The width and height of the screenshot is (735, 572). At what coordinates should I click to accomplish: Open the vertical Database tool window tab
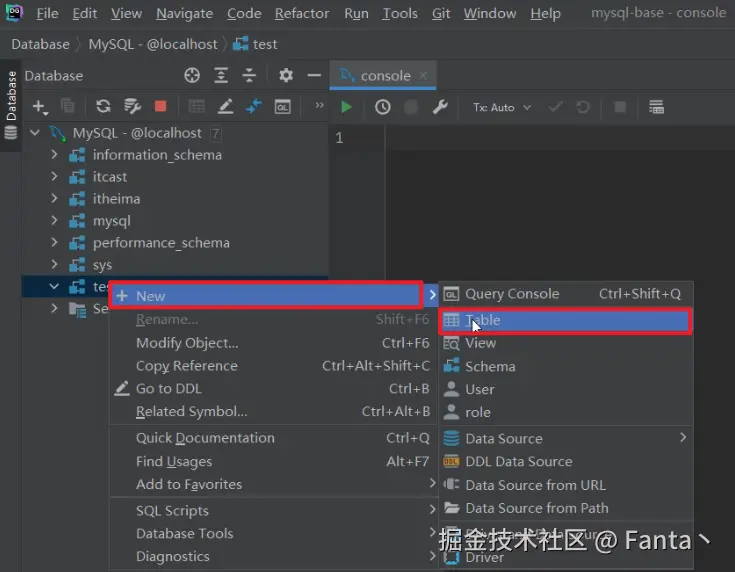click(x=10, y=105)
